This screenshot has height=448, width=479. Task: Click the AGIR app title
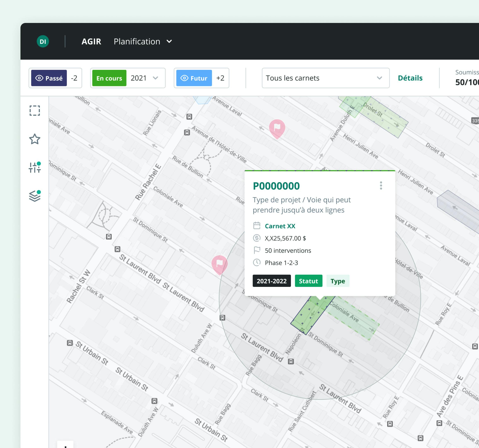91,41
